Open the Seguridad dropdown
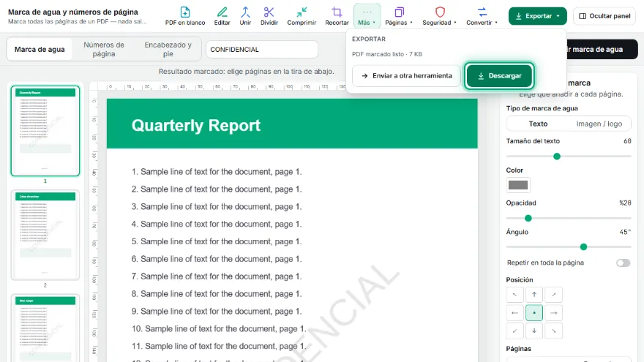The image size is (644, 362). [x=440, y=16]
